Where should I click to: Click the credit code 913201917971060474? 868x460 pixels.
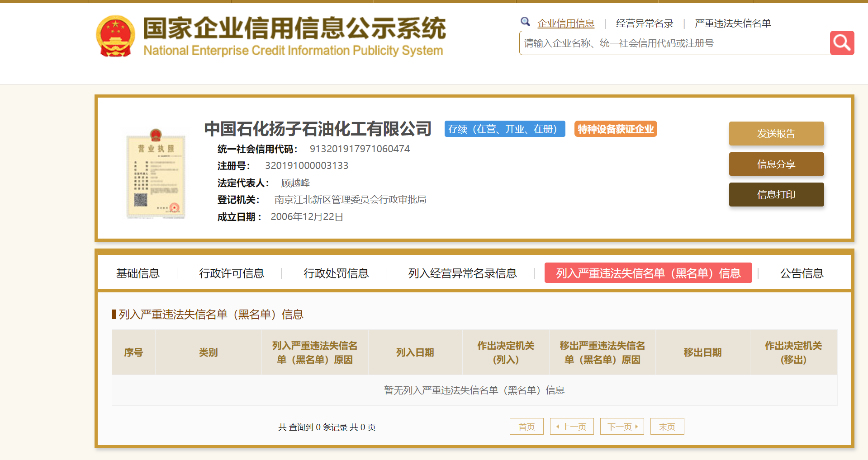[360, 149]
